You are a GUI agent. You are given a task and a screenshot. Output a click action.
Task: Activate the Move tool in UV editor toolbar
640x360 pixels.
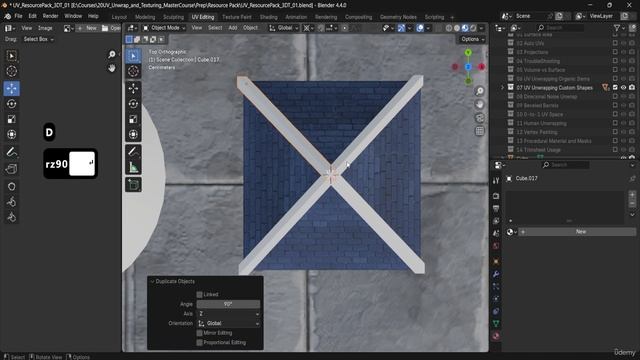coord(11,88)
